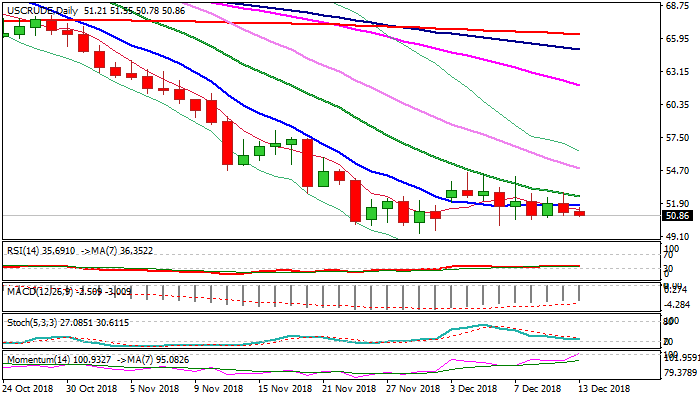
Task: Select the 27 Nov 2018 date label
Action: click(413, 388)
